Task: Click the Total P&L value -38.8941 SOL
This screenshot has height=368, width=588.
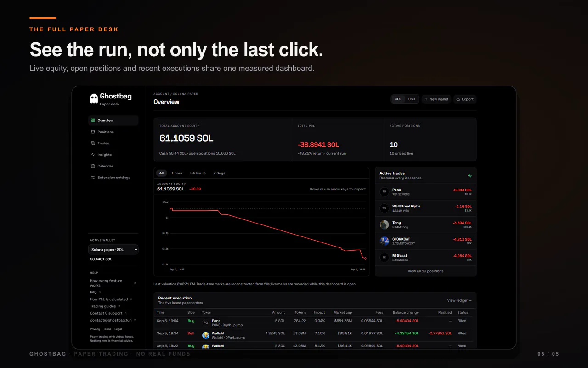Action: point(318,144)
